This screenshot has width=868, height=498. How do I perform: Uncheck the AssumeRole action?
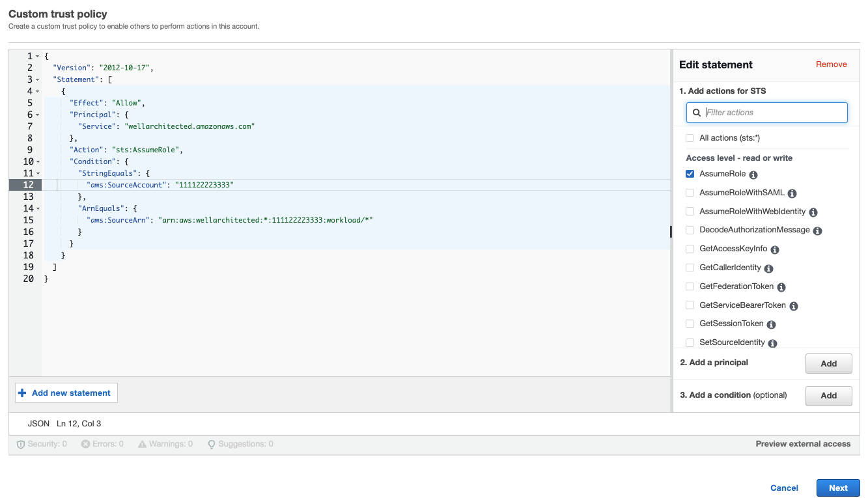point(690,174)
